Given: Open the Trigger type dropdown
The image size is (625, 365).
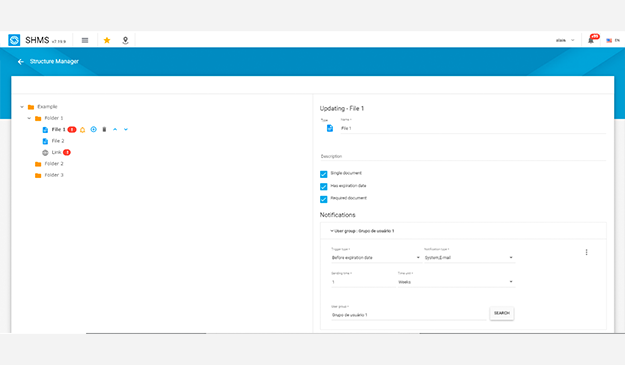Looking at the screenshot, I should tap(376, 258).
